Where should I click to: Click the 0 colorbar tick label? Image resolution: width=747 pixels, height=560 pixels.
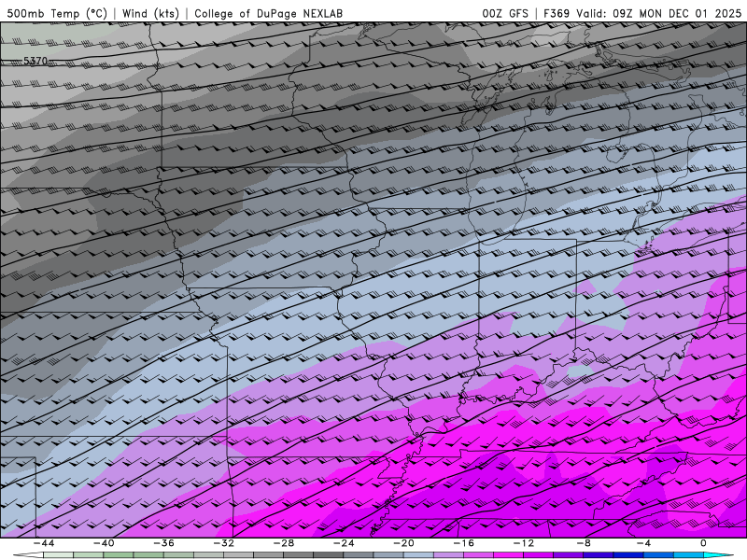click(x=704, y=543)
